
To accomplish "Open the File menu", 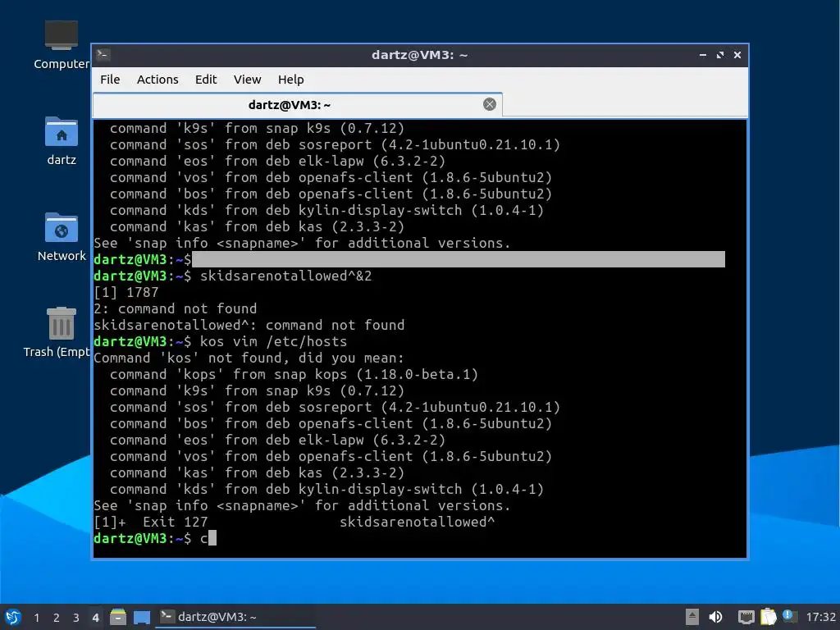I will 110,80.
